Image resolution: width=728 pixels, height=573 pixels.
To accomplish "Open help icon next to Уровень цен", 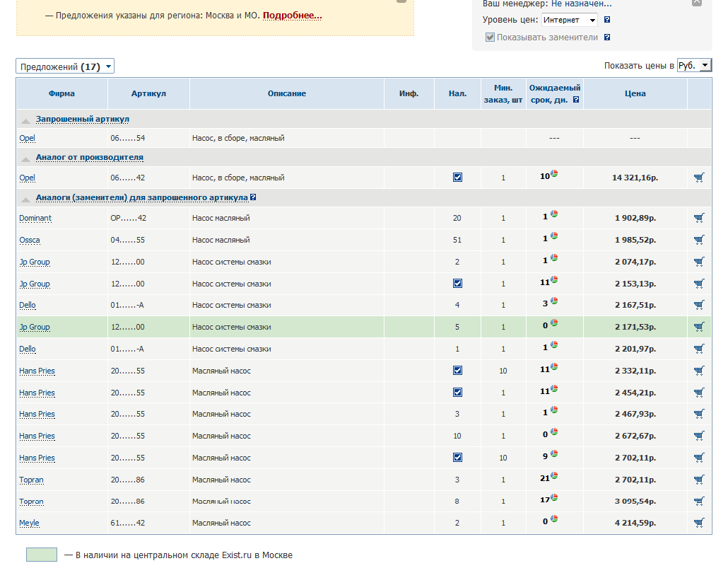I will point(607,20).
